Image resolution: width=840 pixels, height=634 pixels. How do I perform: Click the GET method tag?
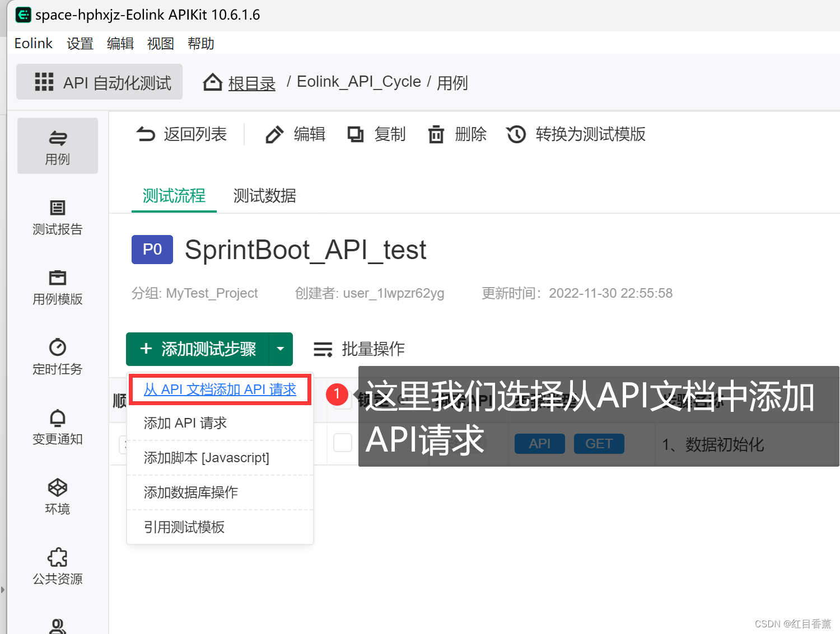click(599, 444)
